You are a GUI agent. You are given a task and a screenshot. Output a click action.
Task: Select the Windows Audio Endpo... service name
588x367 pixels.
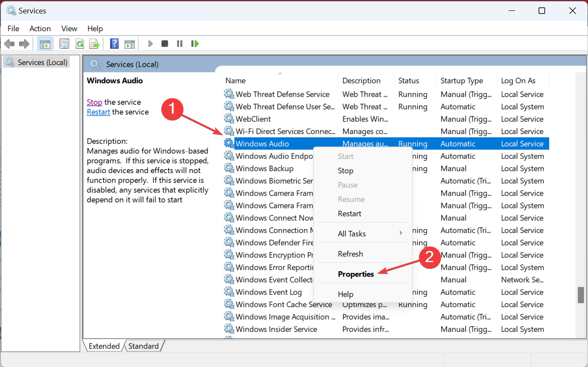(x=274, y=156)
